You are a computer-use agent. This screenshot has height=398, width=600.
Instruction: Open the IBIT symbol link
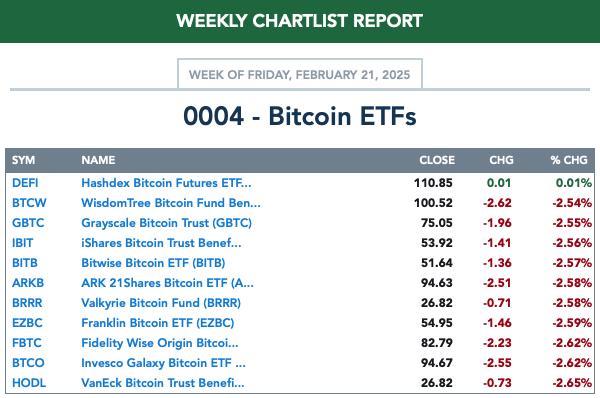coord(23,243)
